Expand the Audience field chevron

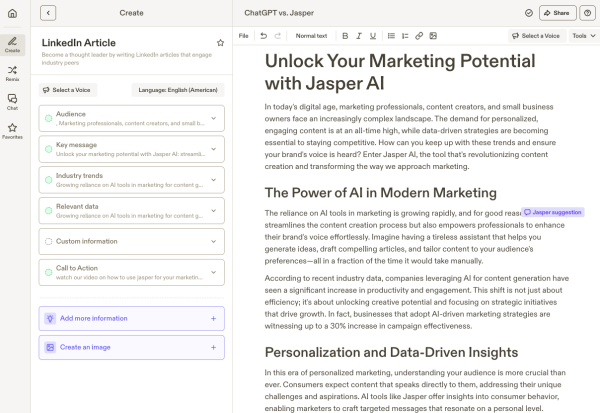[214, 118]
